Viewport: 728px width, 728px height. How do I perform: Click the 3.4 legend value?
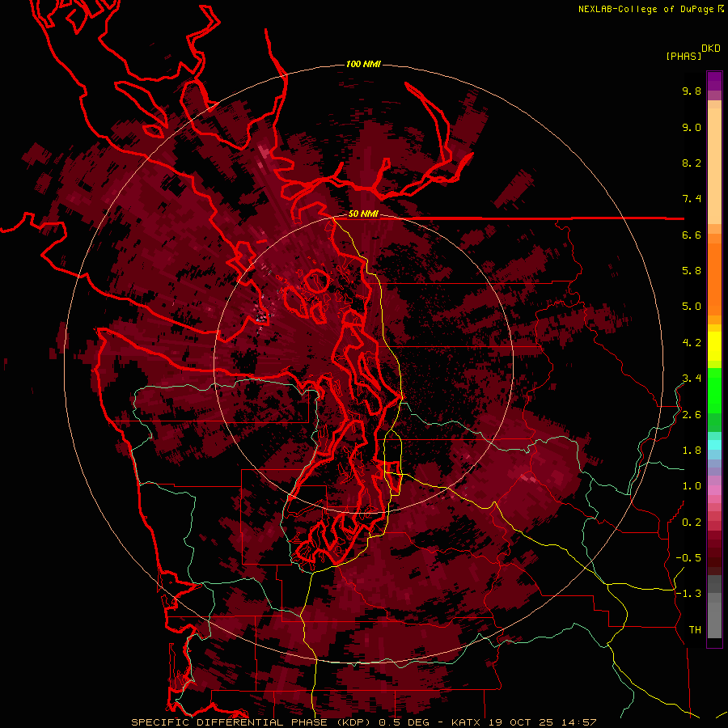click(x=692, y=379)
